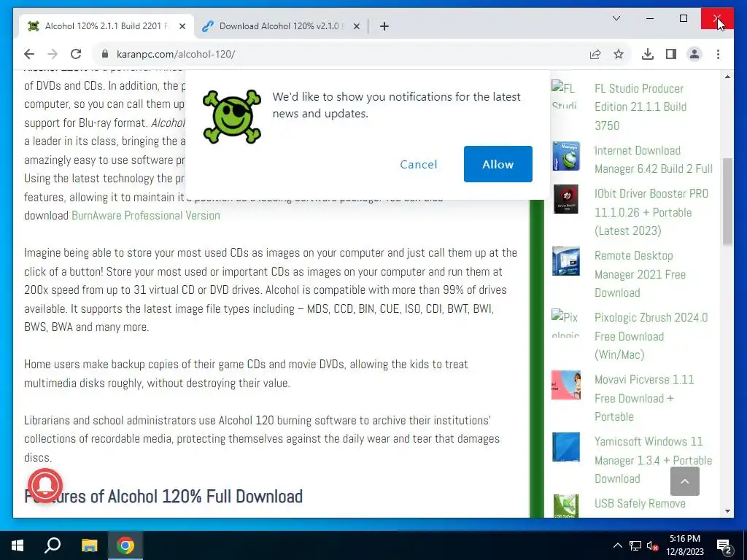
Task: Go back to the previous page
Action: point(29,54)
